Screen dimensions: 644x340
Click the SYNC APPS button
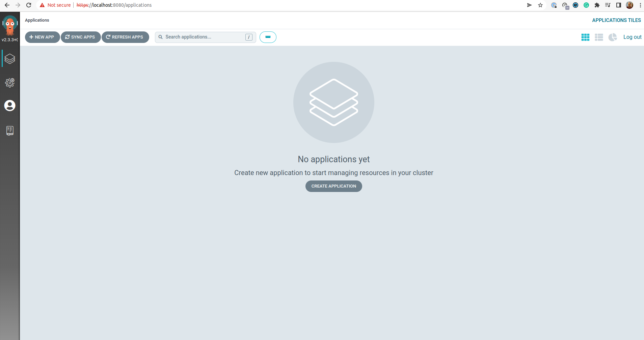81,37
